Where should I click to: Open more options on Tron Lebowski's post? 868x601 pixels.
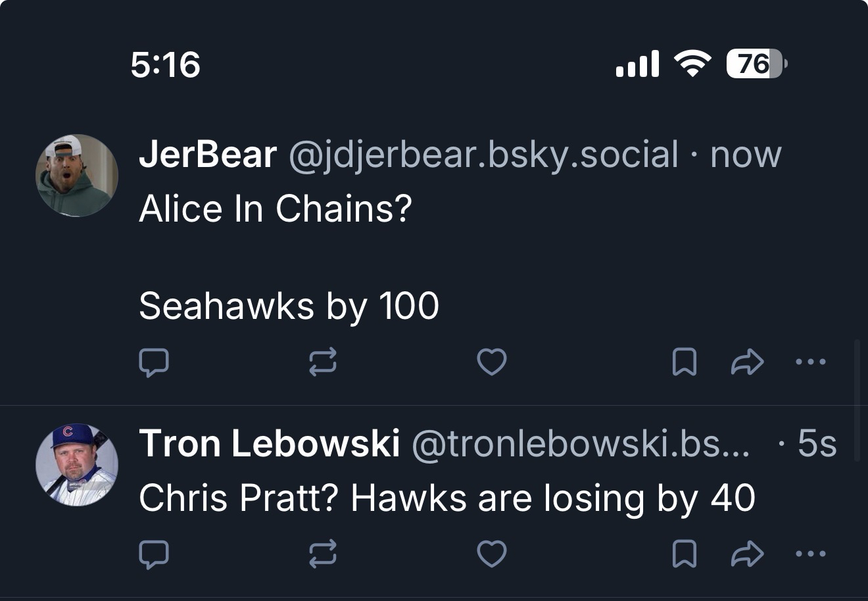point(810,554)
